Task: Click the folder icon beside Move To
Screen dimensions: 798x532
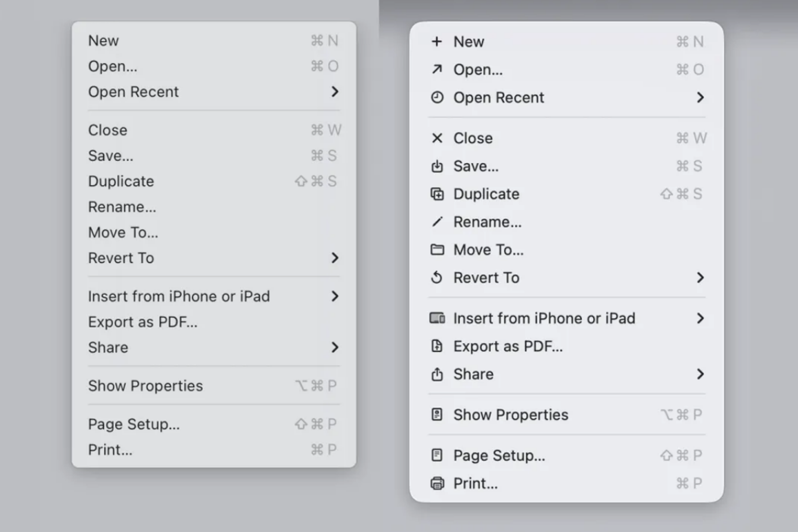Action: point(437,250)
